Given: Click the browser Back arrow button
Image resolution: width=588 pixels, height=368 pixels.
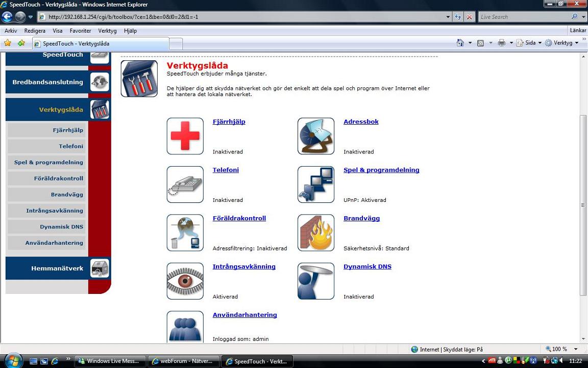Looking at the screenshot, I should (7, 17).
